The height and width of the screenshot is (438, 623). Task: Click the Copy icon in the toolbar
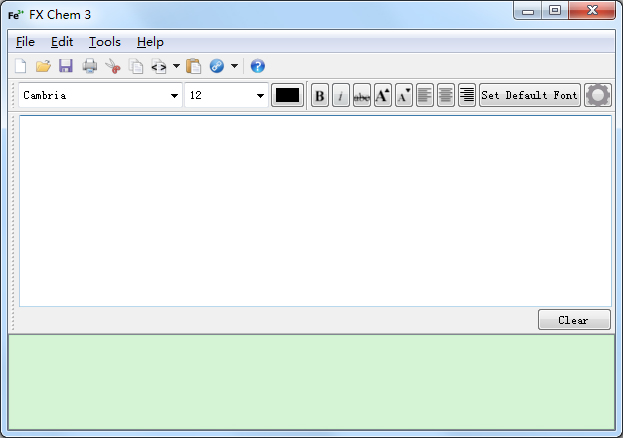click(x=136, y=67)
